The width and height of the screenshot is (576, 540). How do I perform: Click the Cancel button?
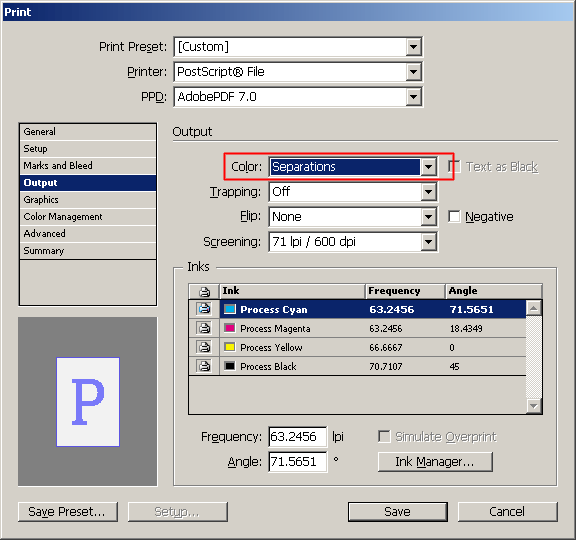(508, 512)
